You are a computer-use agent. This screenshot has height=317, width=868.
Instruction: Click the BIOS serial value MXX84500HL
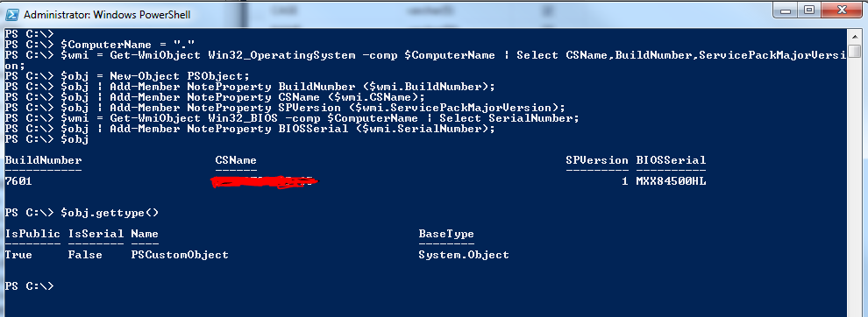(671, 181)
